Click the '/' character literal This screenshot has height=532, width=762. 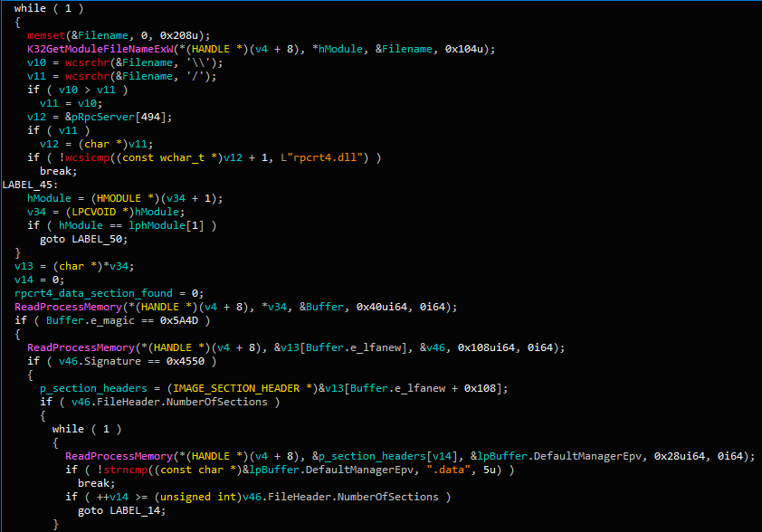click(196, 76)
